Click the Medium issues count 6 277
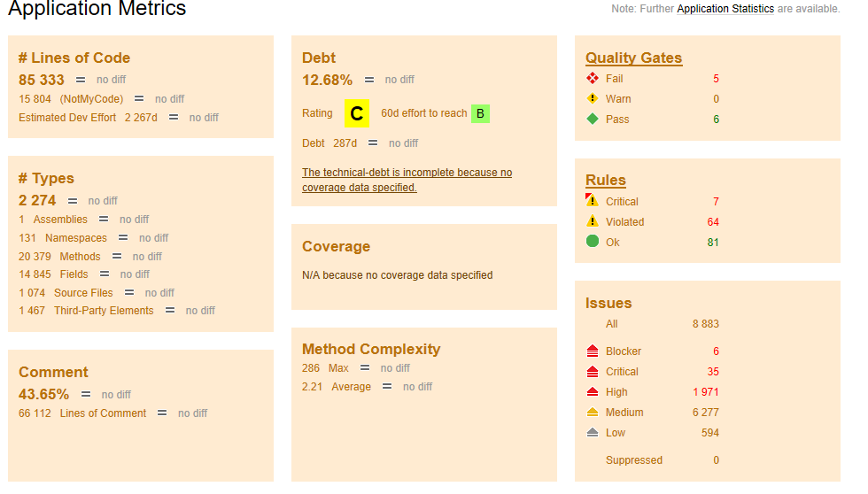The height and width of the screenshot is (494, 868). (x=706, y=413)
